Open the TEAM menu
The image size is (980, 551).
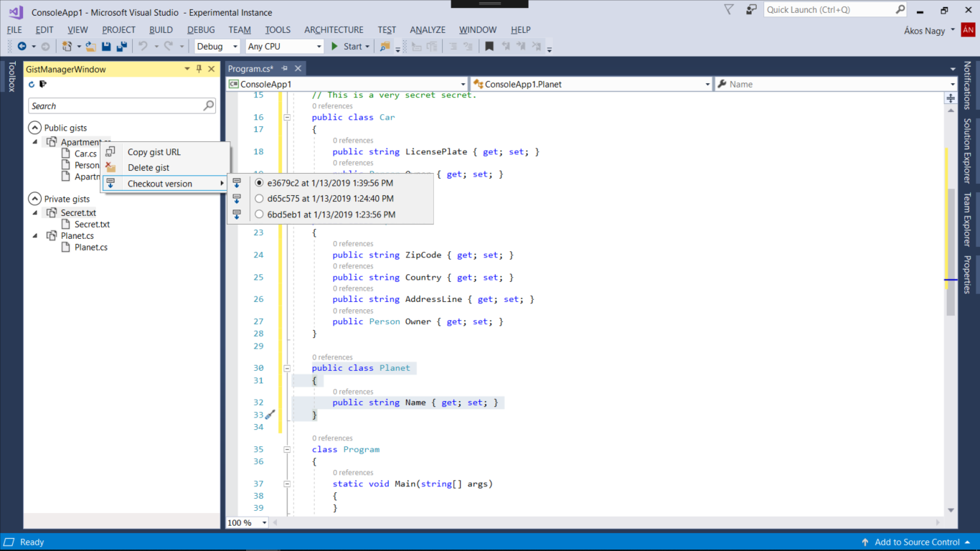240,29
